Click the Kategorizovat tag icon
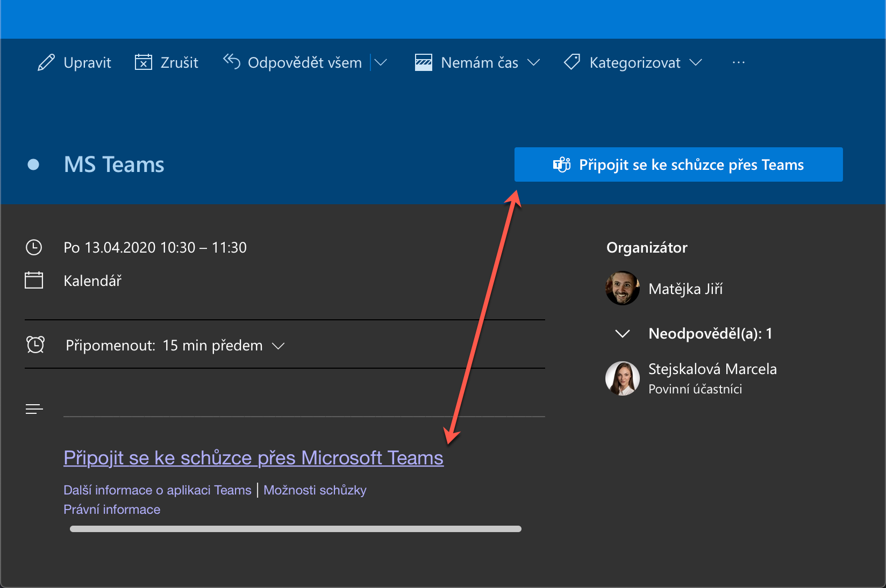Image resolution: width=886 pixels, height=588 pixels. coord(572,62)
